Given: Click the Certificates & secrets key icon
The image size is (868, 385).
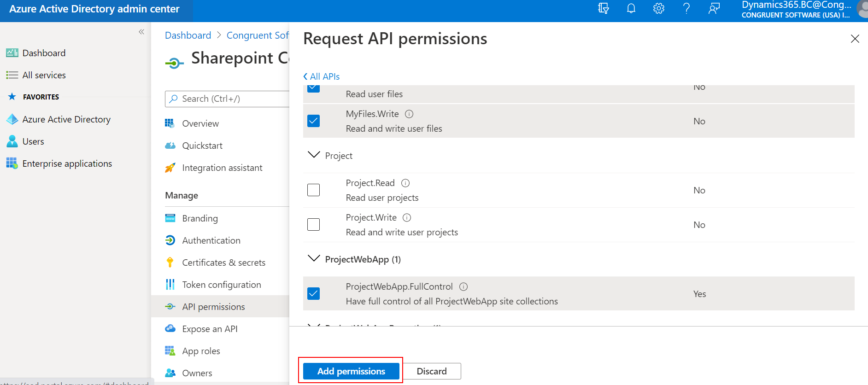Looking at the screenshot, I should (x=170, y=262).
